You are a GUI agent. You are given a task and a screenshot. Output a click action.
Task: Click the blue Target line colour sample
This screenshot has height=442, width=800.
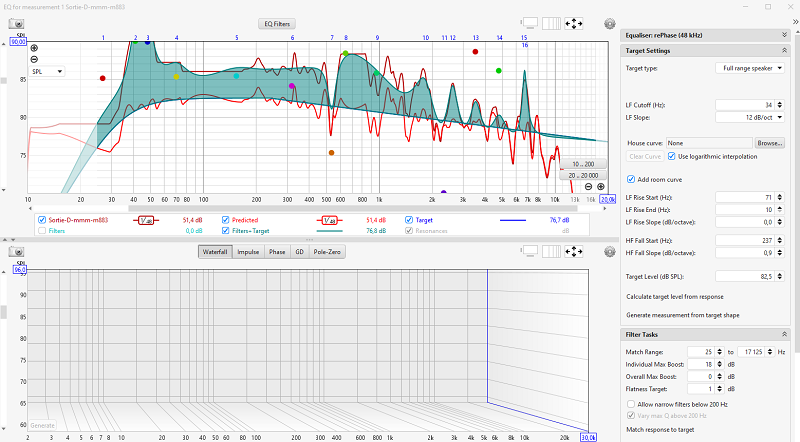click(x=512, y=220)
